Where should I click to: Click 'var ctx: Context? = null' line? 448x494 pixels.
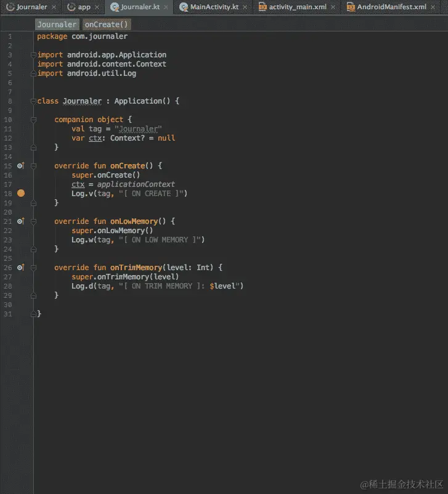(x=123, y=138)
